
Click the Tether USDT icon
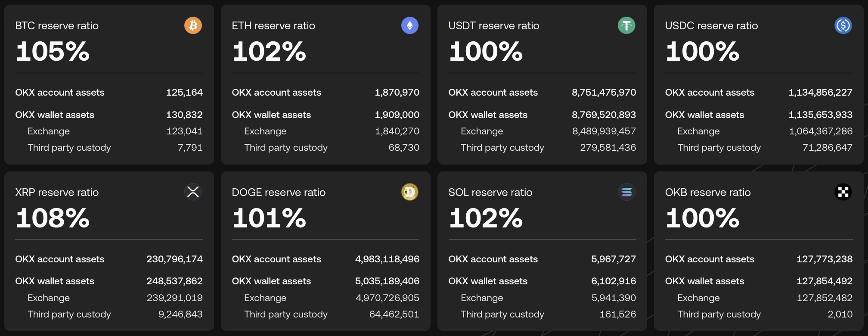tap(626, 25)
